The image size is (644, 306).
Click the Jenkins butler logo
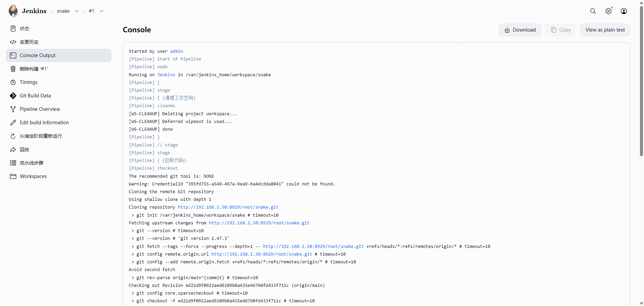coord(13,11)
